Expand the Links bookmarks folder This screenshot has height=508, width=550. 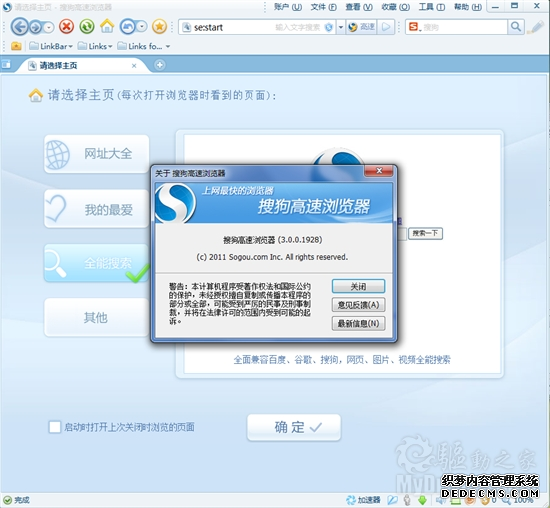95,46
